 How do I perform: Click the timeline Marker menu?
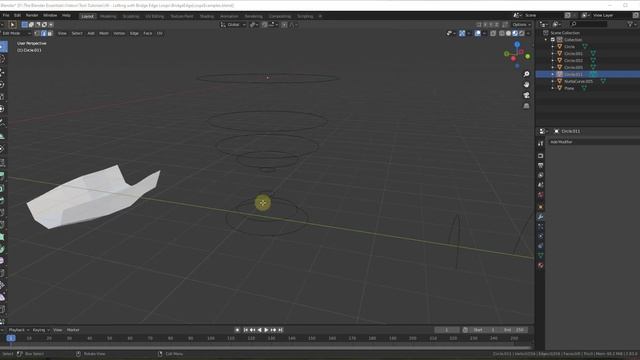(73, 330)
